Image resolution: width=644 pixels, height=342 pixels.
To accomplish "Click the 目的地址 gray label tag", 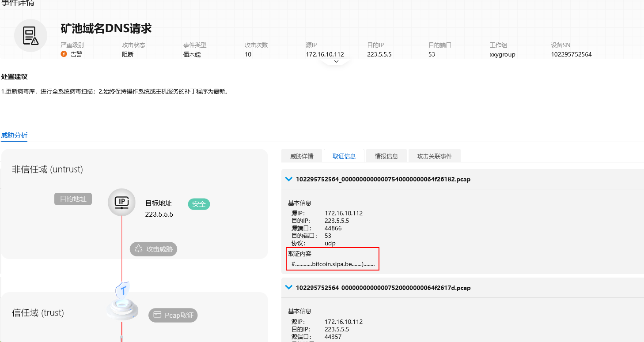I will point(73,199).
